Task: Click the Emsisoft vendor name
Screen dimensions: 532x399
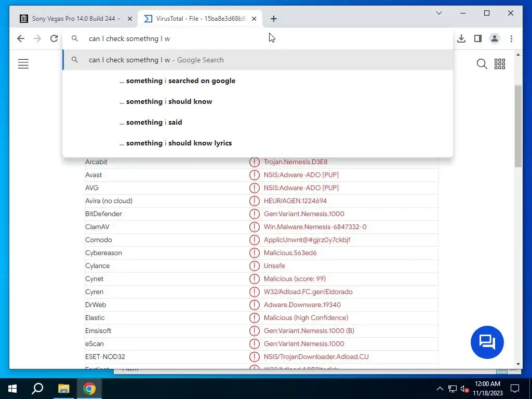Action: 98,330
